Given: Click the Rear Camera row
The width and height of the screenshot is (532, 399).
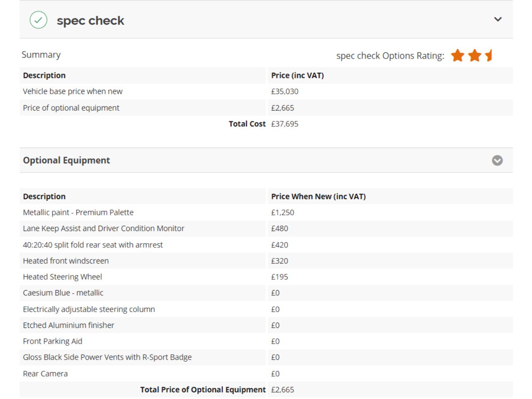Looking at the screenshot, I should click(266, 374).
